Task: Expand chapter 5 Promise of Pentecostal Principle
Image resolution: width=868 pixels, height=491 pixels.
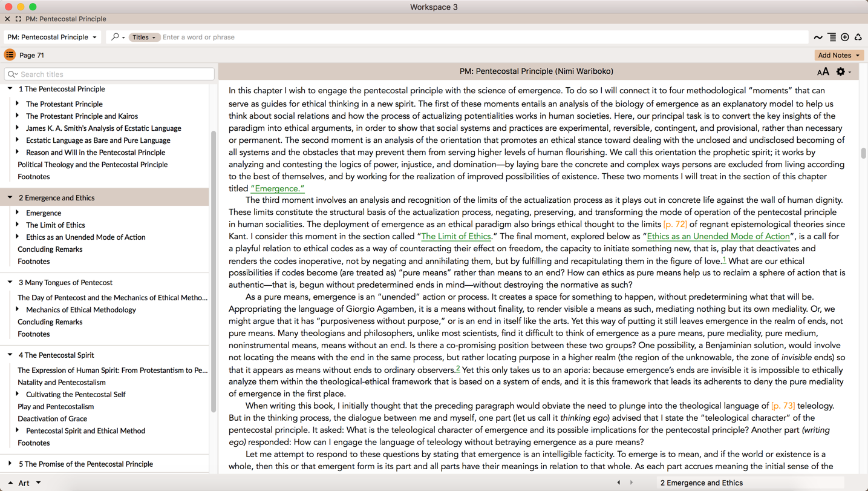Action: [10, 464]
